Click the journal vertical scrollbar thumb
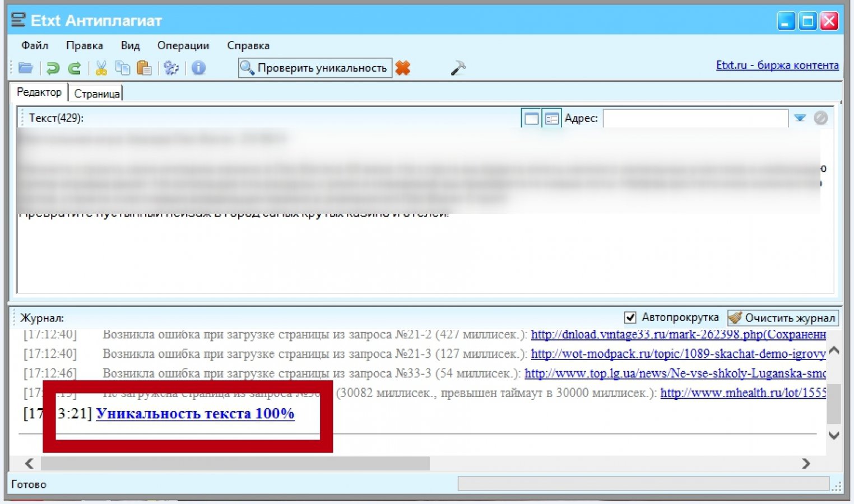 (834, 404)
